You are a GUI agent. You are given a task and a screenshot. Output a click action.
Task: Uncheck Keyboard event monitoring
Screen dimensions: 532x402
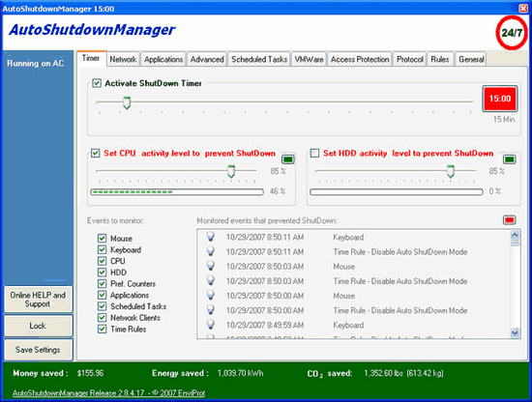102,250
